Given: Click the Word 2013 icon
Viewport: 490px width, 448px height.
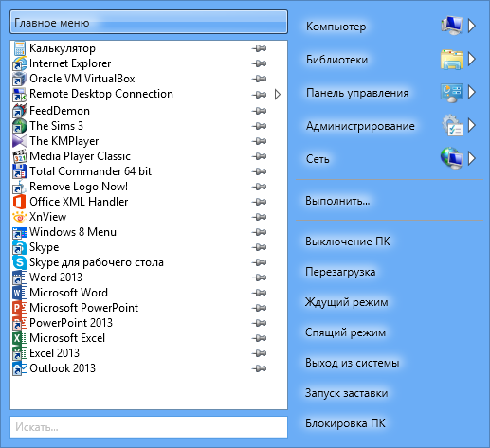Looking at the screenshot, I should (20, 278).
